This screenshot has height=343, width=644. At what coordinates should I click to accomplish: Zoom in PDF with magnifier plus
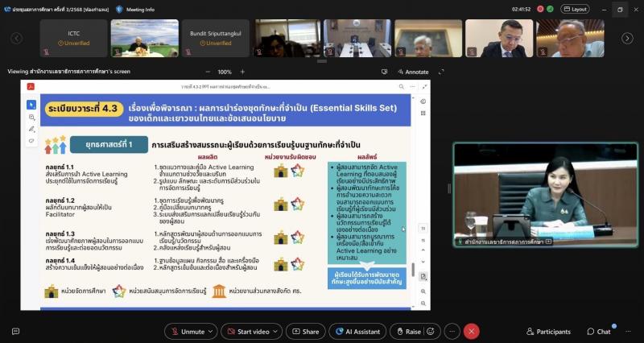tap(423, 291)
